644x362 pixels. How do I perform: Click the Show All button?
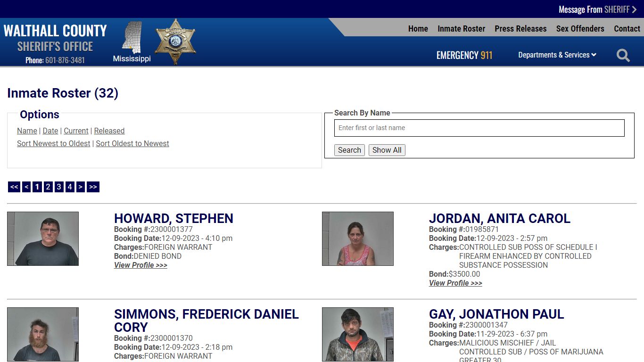tap(387, 150)
